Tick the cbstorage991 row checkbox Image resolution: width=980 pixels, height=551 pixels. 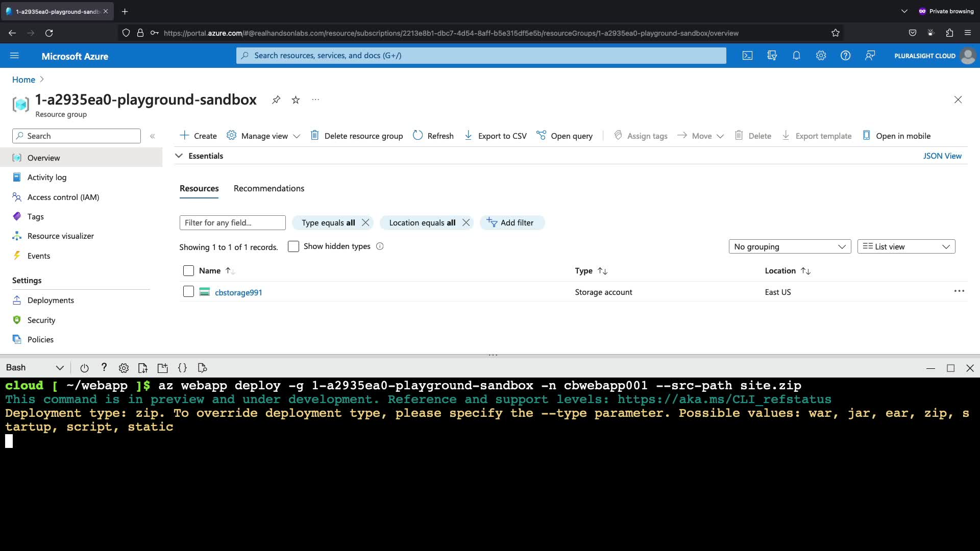pos(188,291)
